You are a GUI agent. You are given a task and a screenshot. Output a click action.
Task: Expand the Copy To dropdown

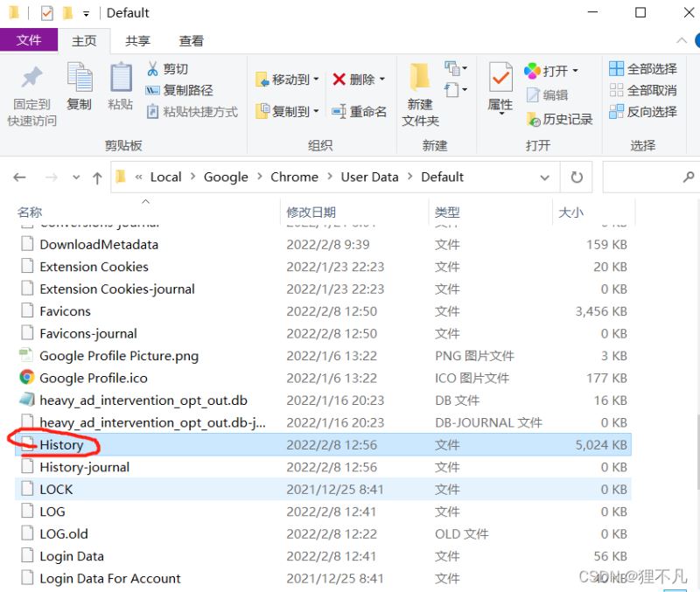click(317, 111)
